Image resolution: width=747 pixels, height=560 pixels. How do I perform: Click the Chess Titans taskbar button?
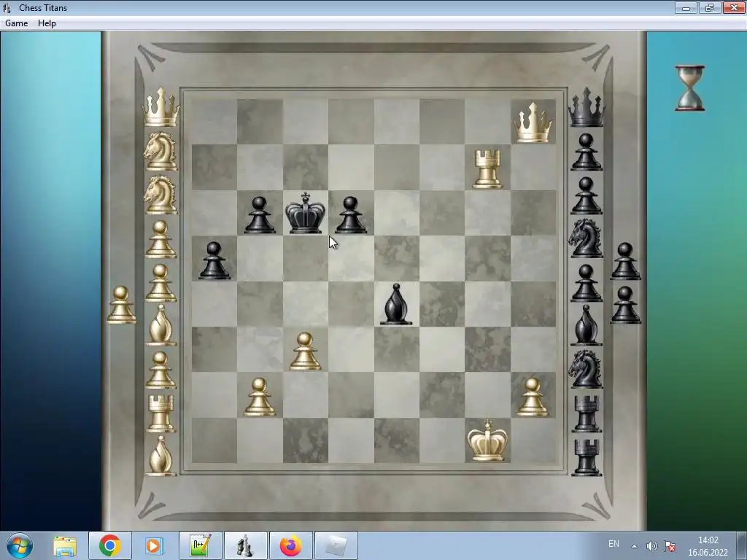click(x=245, y=545)
